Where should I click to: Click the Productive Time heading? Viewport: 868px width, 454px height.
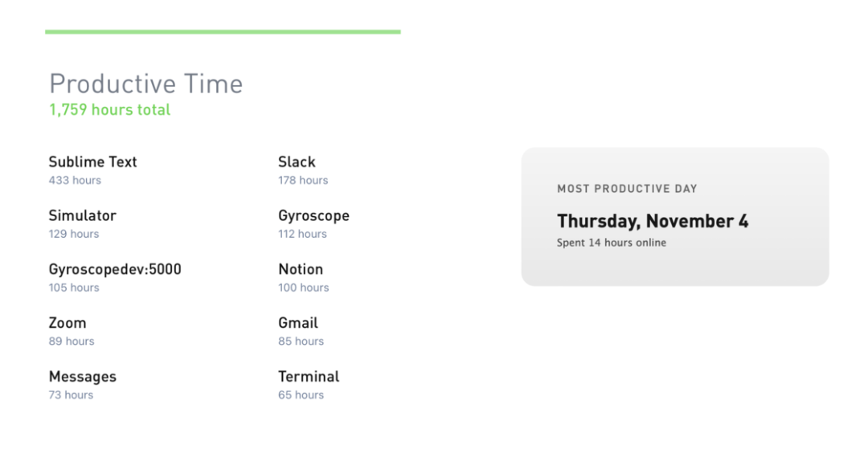coord(145,84)
